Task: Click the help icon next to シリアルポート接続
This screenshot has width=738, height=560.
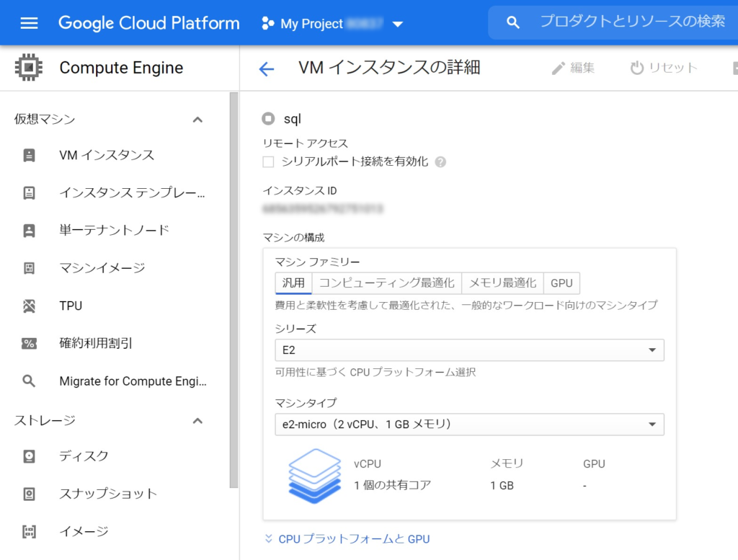Action: pos(440,162)
